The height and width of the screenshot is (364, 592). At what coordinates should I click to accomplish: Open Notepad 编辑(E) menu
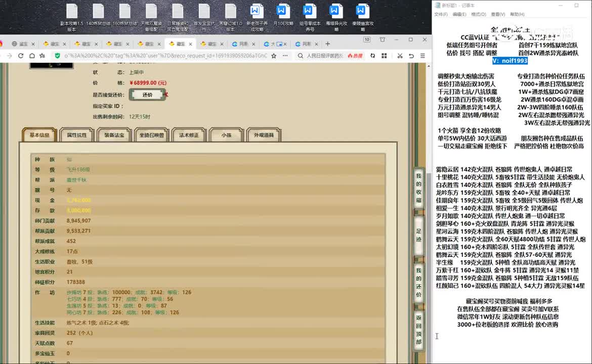coord(459,14)
